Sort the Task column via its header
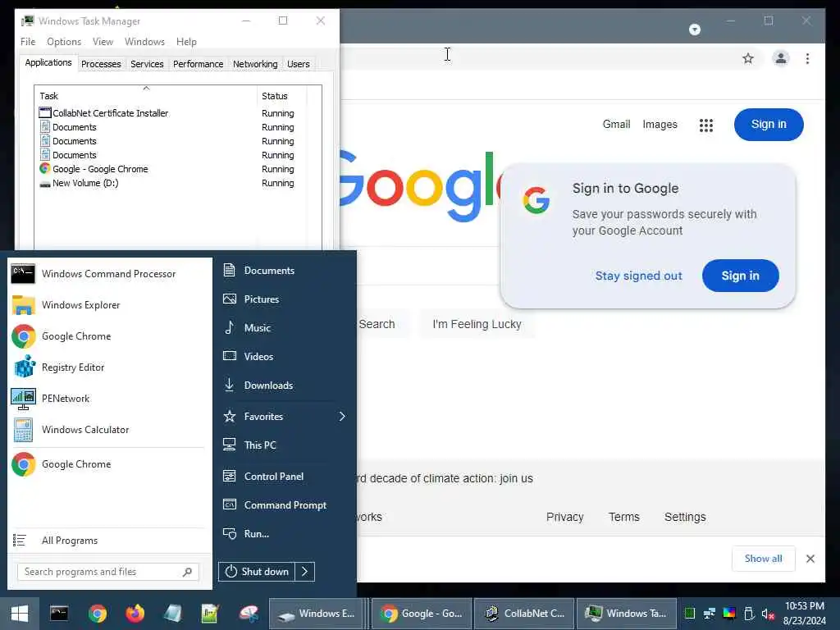 [145, 96]
